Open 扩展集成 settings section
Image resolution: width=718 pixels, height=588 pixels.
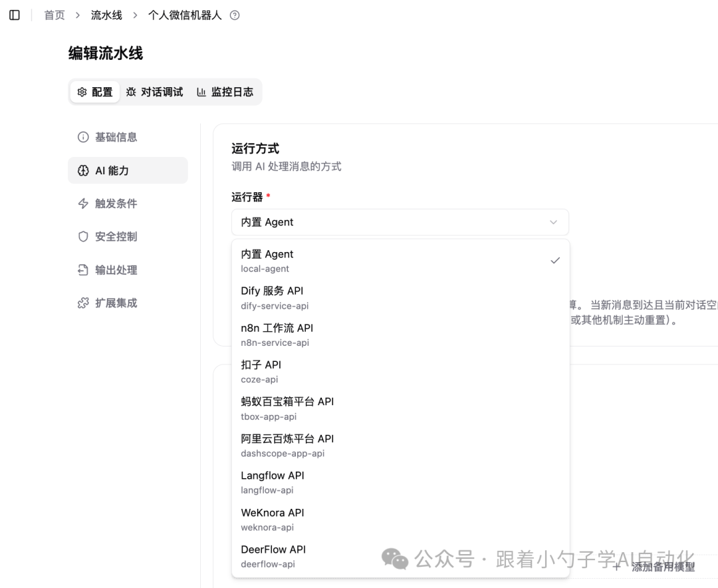[128, 303]
